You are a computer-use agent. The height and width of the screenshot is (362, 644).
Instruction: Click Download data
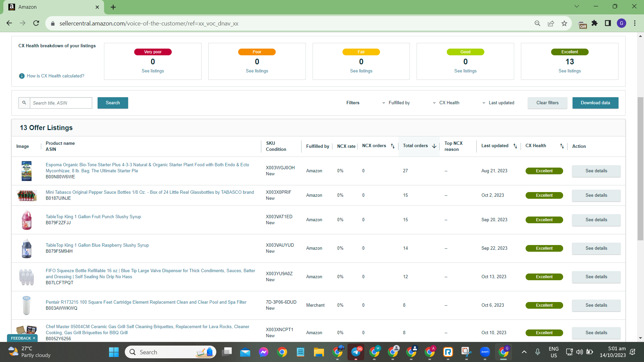[x=595, y=103]
